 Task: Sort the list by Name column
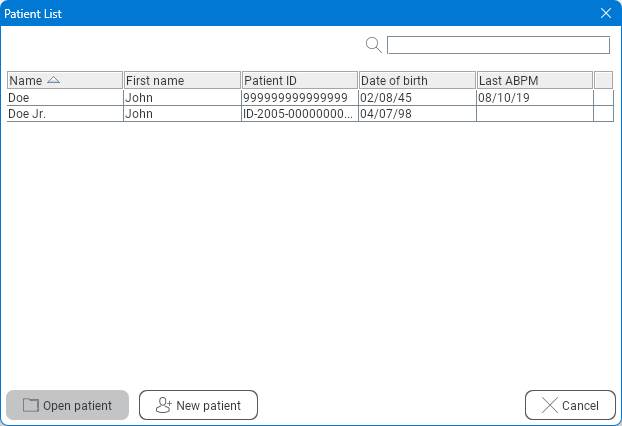pyautogui.click(x=65, y=80)
